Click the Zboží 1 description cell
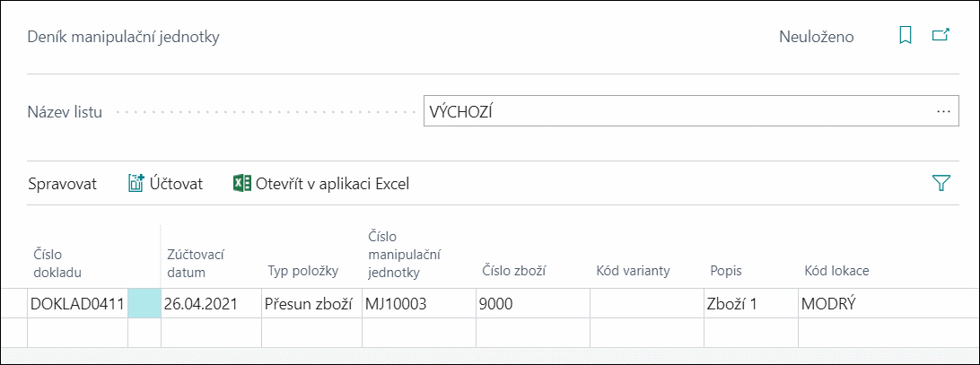The image size is (980, 365). (x=748, y=303)
